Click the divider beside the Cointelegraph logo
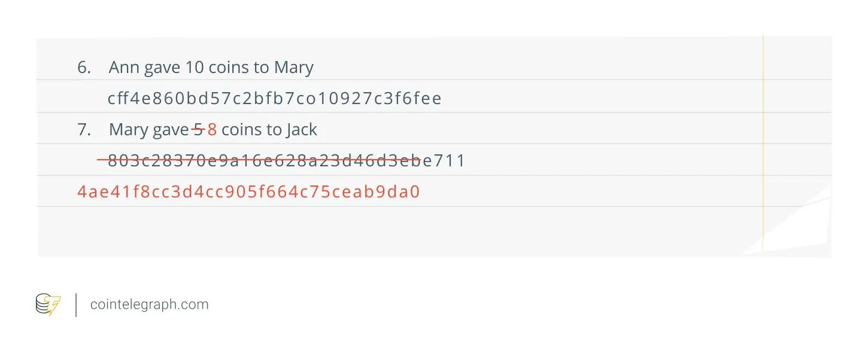 click(x=76, y=305)
